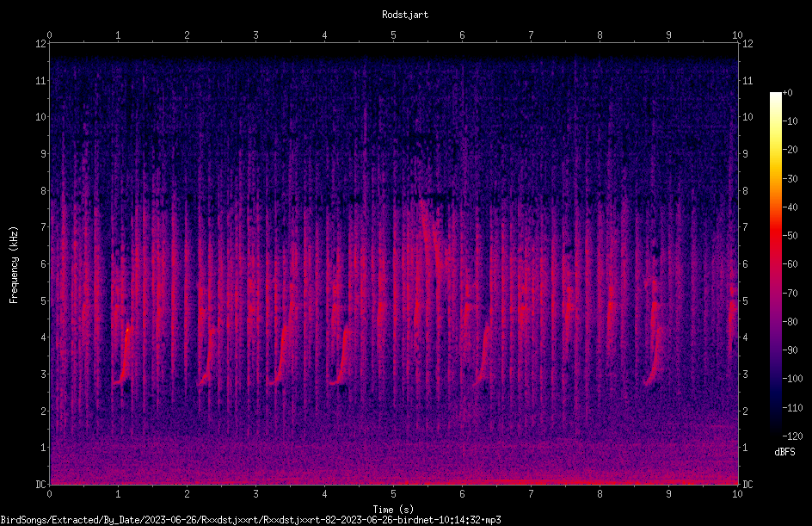Click the "Frequency (kHz)" axis label
The width and height of the screenshot is (812, 526).
point(14,265)
